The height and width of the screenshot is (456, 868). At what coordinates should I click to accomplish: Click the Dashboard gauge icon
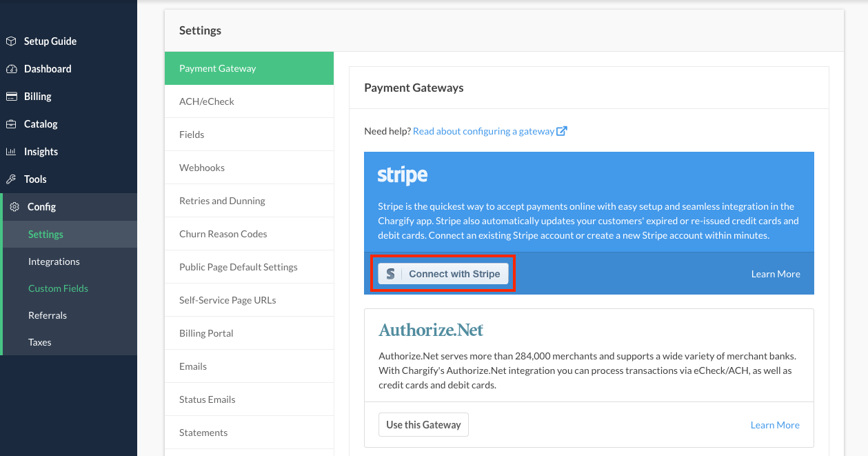pos(11,69)
